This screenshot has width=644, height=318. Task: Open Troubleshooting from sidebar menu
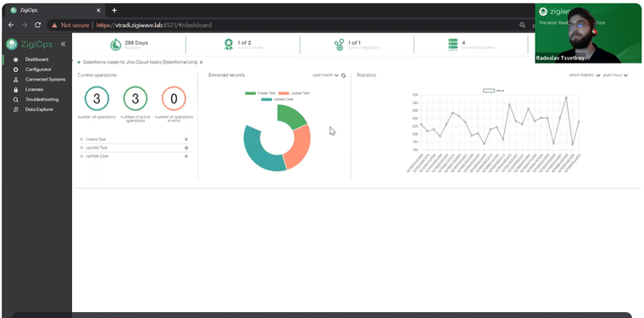pos(42,99)
